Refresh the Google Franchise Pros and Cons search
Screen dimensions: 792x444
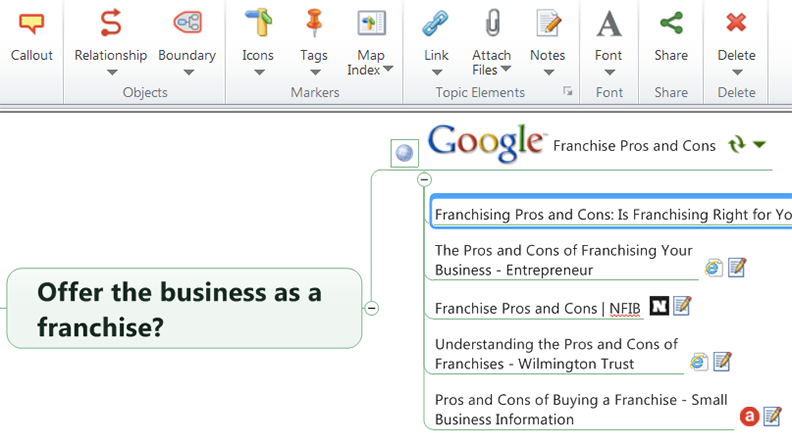[x=737, y=145]
